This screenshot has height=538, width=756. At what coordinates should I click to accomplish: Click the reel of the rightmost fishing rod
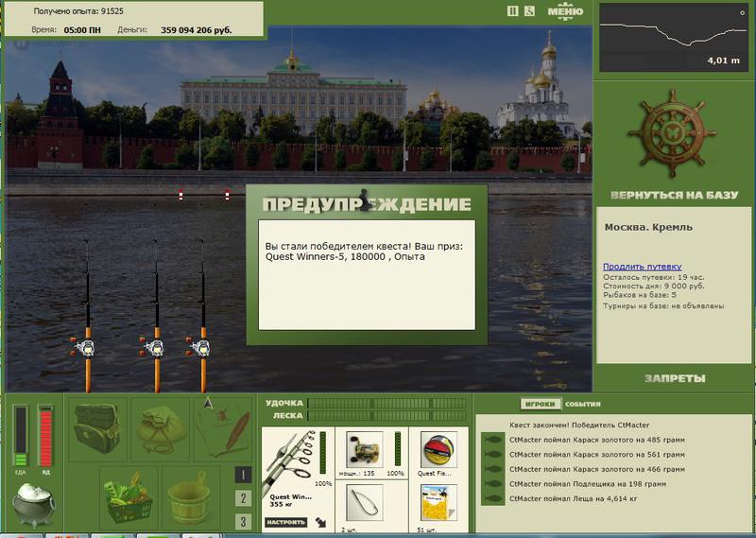(199, 347)
